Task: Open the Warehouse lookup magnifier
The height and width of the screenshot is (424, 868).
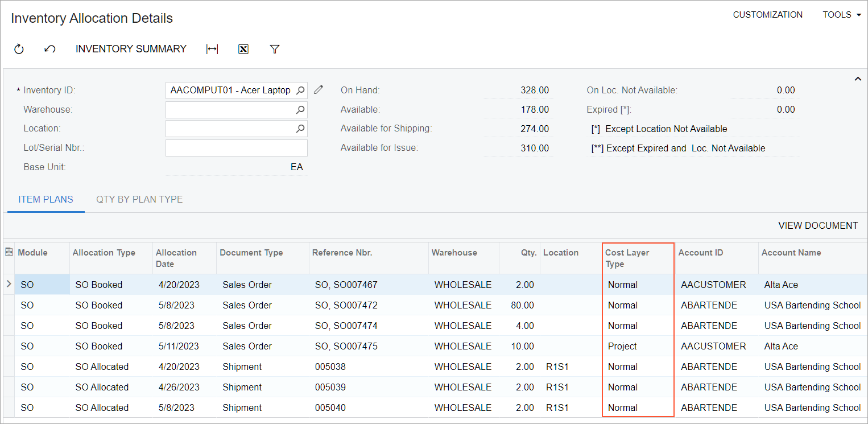Action: point(300,109)
